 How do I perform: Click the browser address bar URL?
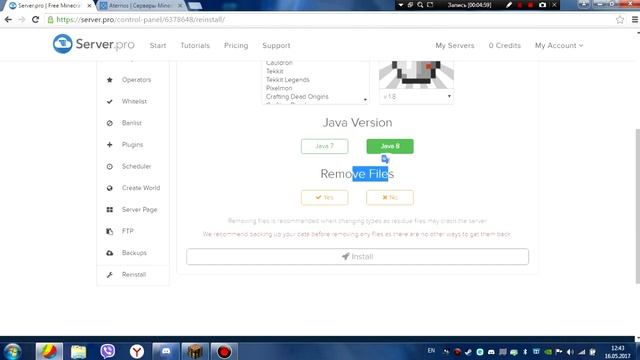140,20
